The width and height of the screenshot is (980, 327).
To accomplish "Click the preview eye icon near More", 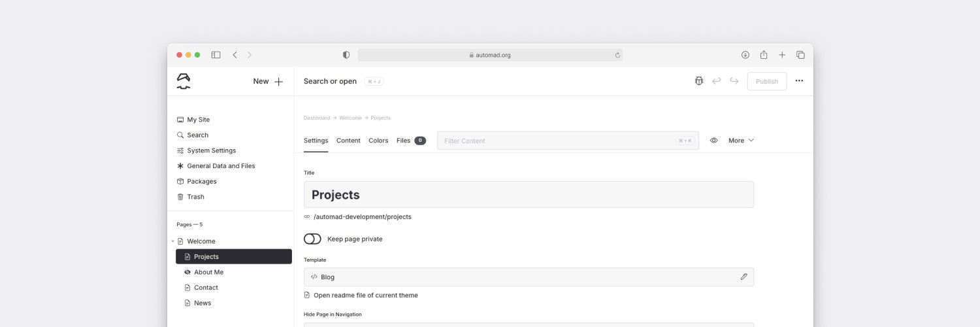I will point(714,141).
